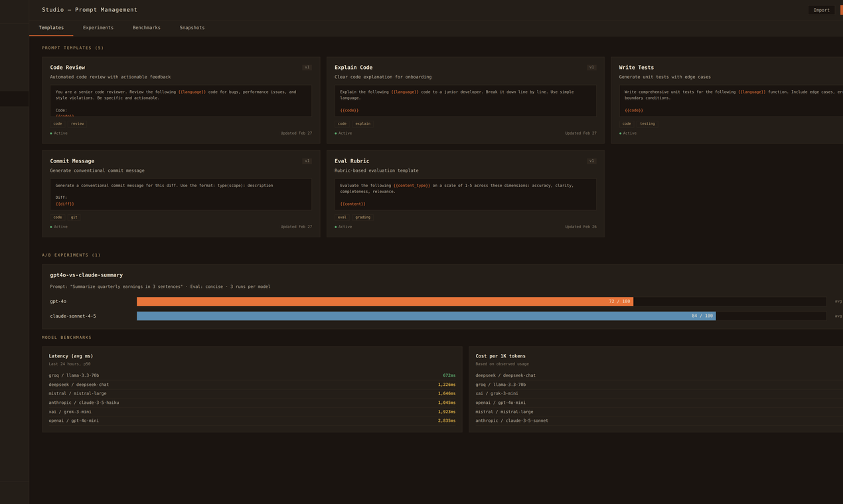The image size is (843, 504).
Task: Click the git tag on Commit Message
Action: click(x=74, y=217)
